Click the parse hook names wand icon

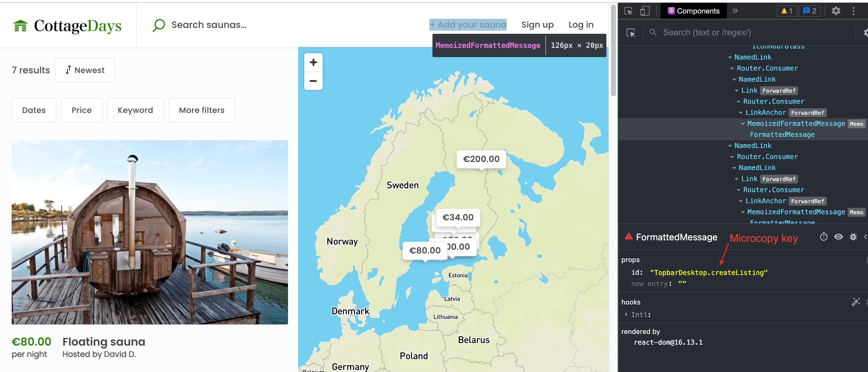(855, 302)
